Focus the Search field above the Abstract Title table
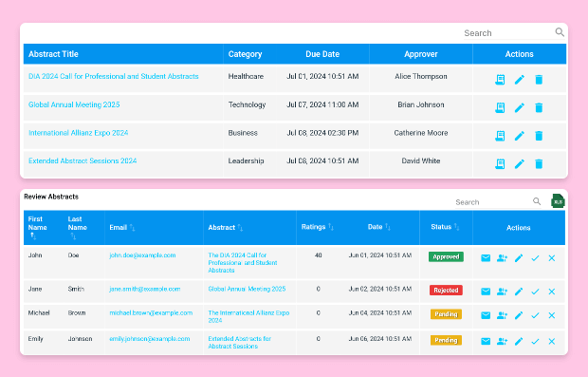588x377 pixels. click(x=508, y=33)
